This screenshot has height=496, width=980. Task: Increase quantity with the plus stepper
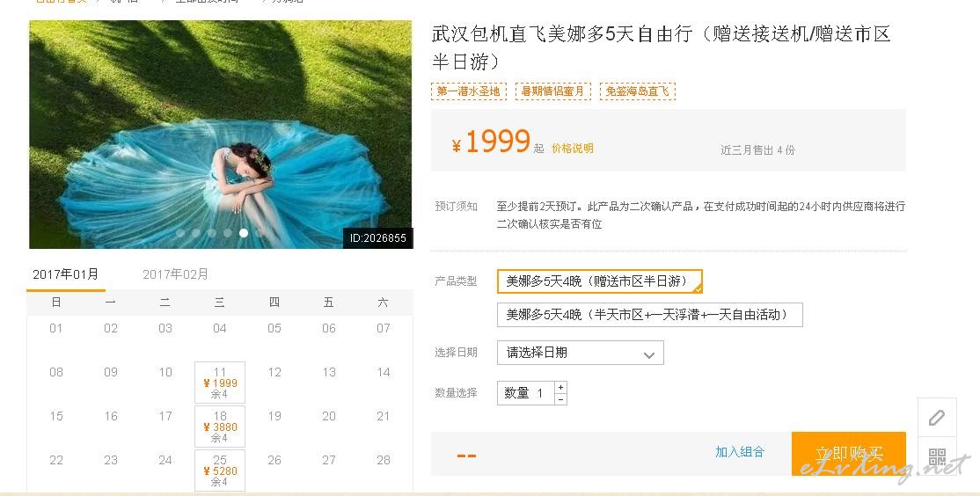pyautogui.click(x=560, y=387)
